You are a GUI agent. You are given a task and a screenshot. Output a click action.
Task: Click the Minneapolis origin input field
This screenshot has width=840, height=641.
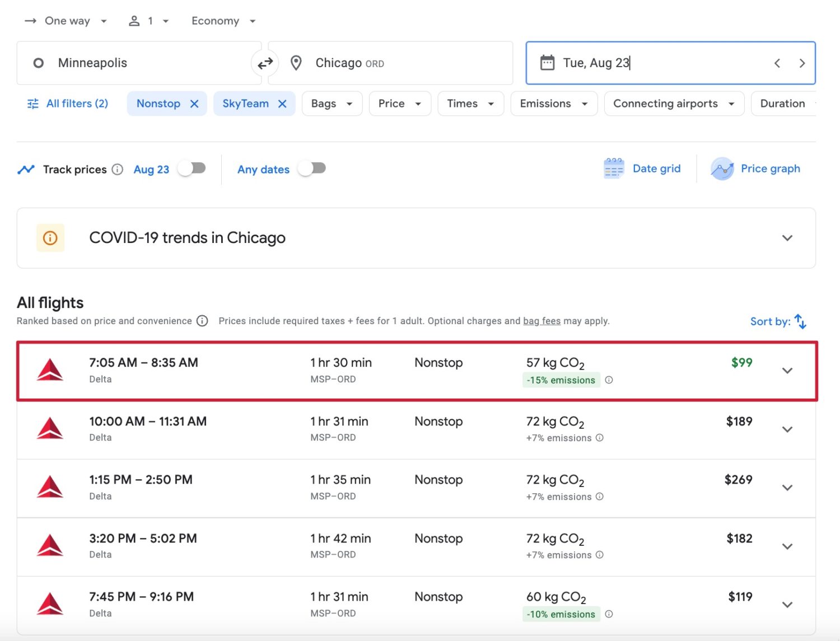[140, 63]
